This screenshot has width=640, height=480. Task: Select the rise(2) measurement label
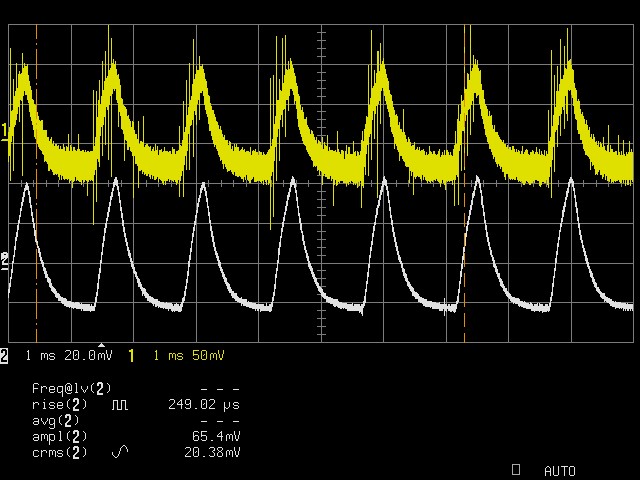click(60, 404)
